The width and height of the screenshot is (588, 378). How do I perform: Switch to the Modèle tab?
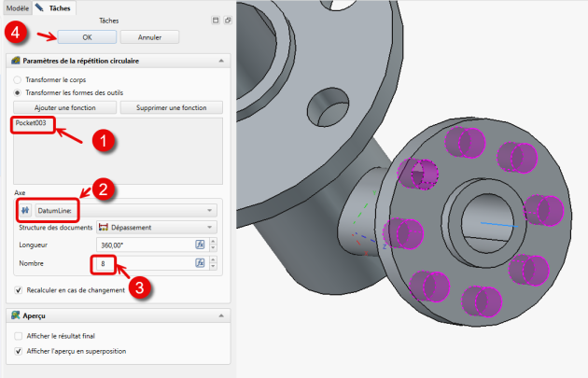16,7
